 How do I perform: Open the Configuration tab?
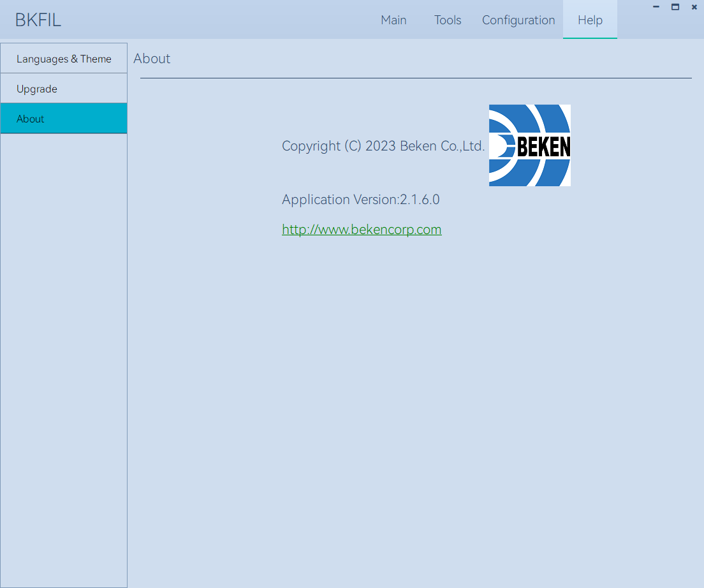click(518, 20)
